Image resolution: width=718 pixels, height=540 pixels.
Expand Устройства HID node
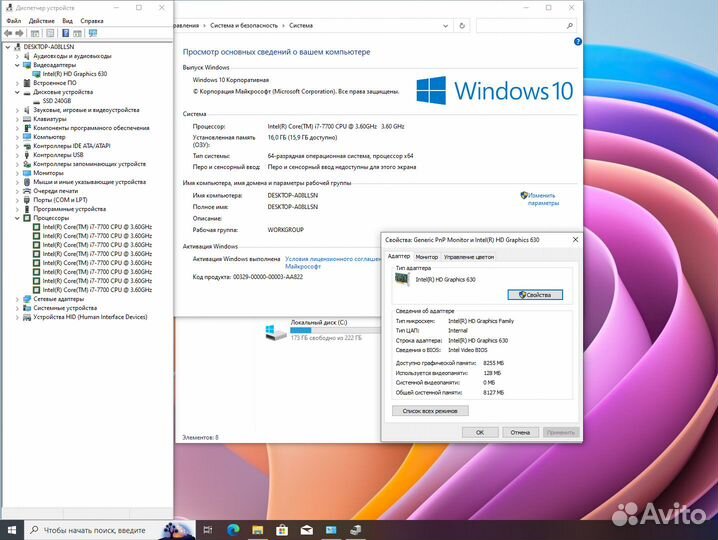pos(17,317)
